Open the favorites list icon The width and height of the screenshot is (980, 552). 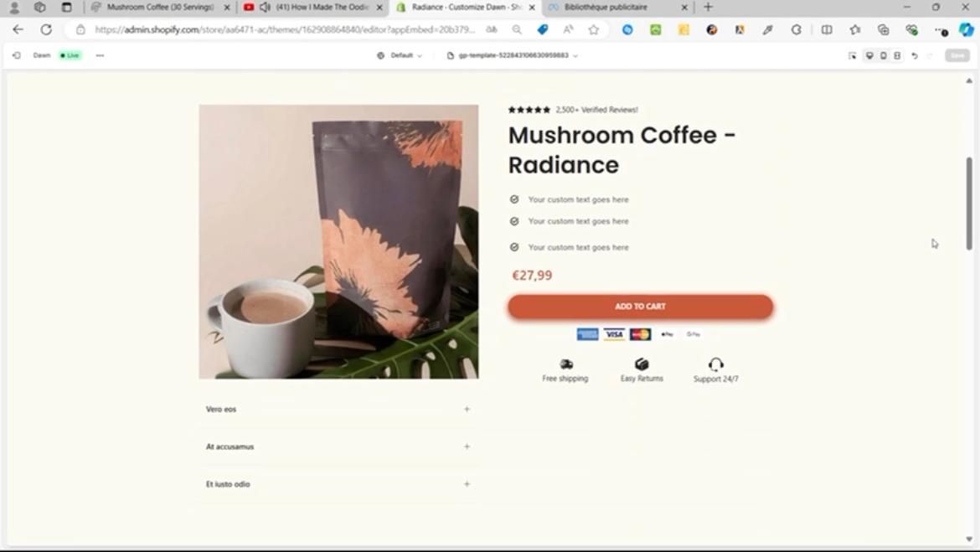pyautogui.click(x=855, y=29)
